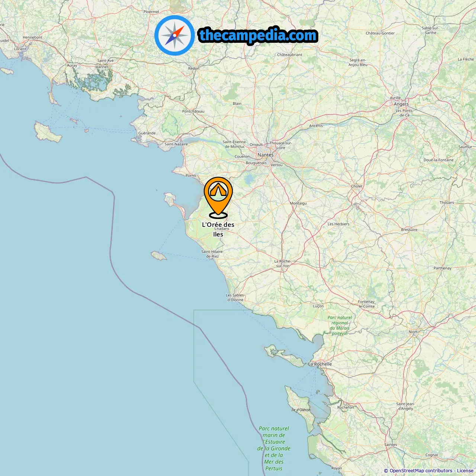This screenshot has width=476, height=476.
Task: Click the La Roche-sur-Yon label
Action: (283, 264)
